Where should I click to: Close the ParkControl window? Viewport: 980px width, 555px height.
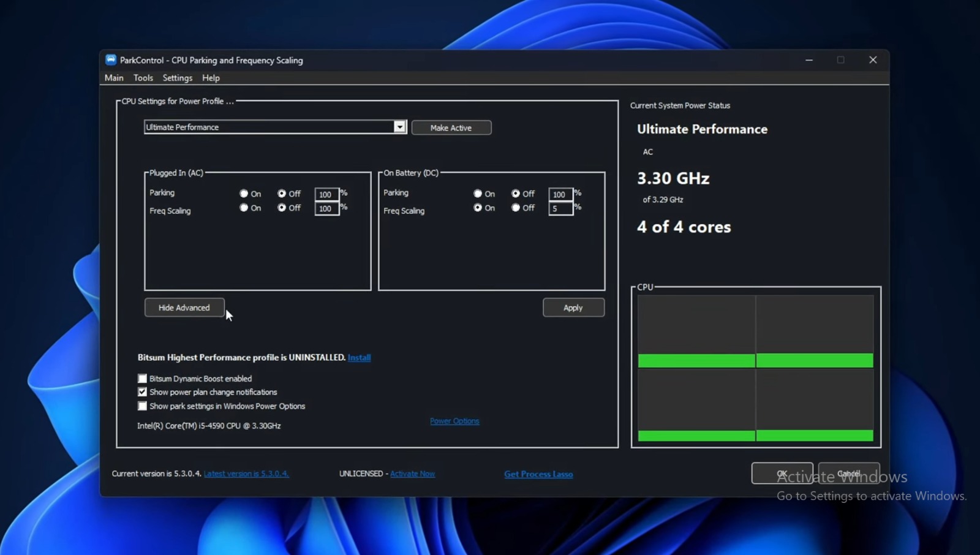873,60
